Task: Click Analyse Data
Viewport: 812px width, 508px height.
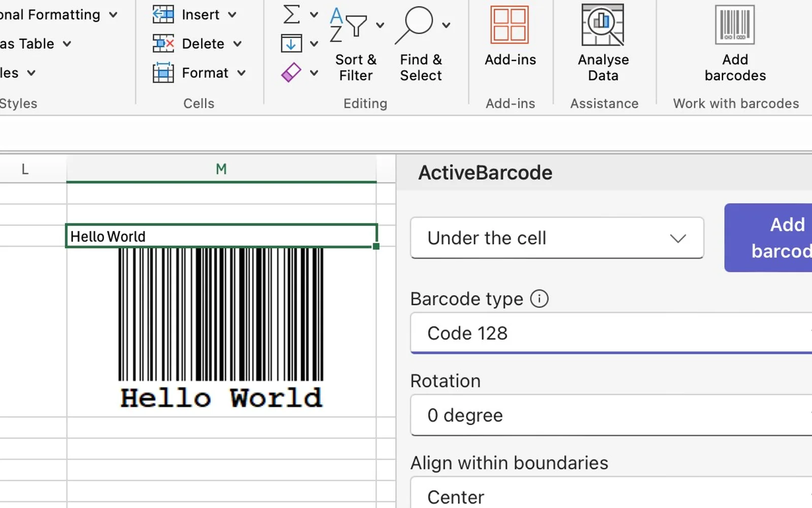Action: coord(603,44)
